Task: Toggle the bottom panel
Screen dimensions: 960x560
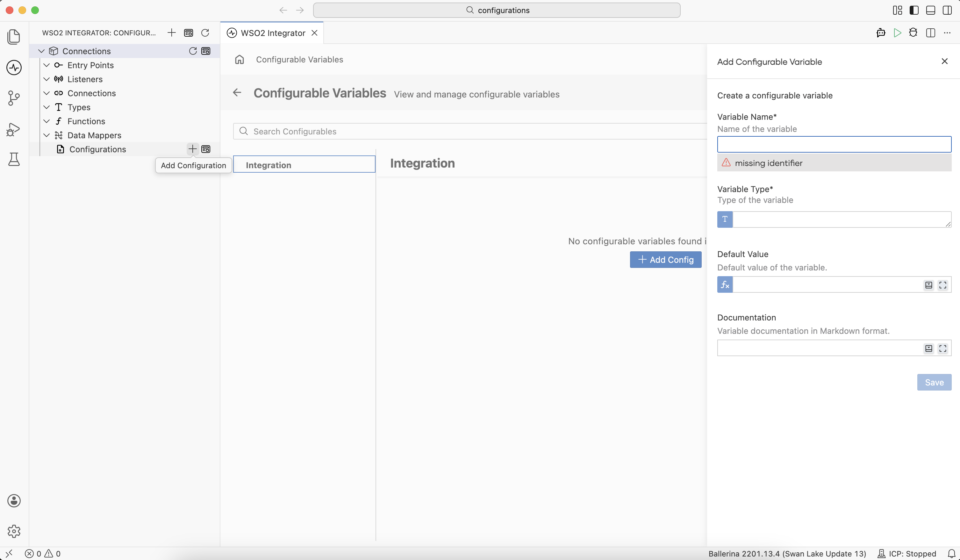Action: tap(931, 10)
